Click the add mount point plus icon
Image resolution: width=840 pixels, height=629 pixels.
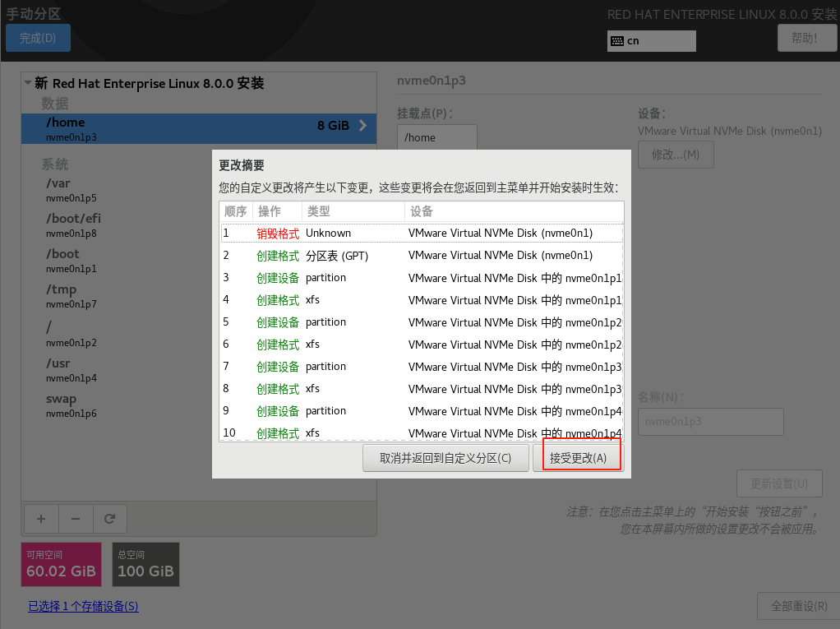pyautogui.click(x=41, y=519)
